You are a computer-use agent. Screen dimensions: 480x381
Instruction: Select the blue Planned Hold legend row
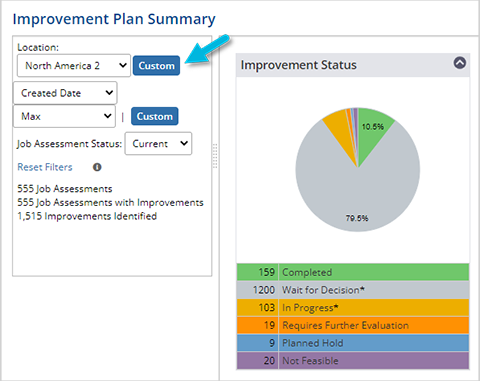click(x=353, y=343)
